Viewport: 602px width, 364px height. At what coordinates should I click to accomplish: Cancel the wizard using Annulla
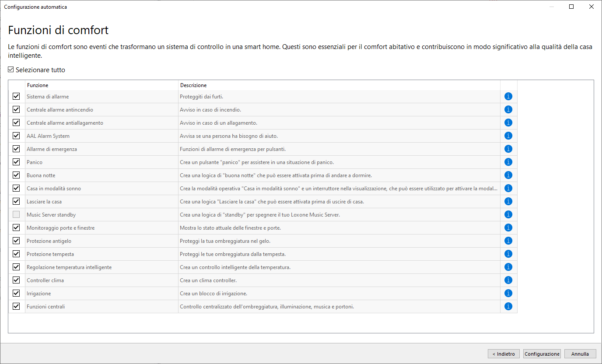[580, 354]
